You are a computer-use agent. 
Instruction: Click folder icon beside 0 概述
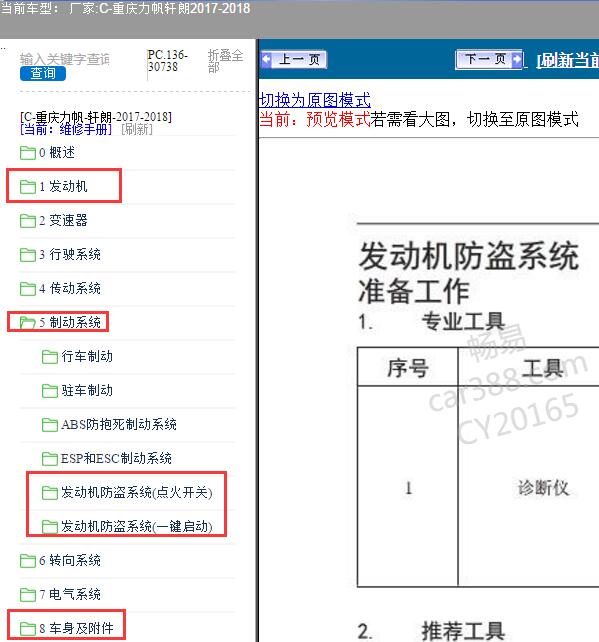coord(27,153)
